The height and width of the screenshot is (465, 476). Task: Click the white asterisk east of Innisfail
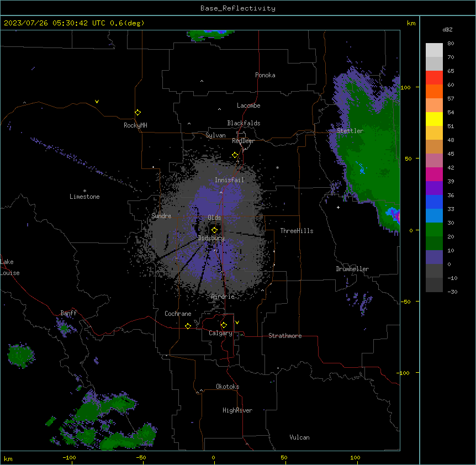tap(277, 168)
